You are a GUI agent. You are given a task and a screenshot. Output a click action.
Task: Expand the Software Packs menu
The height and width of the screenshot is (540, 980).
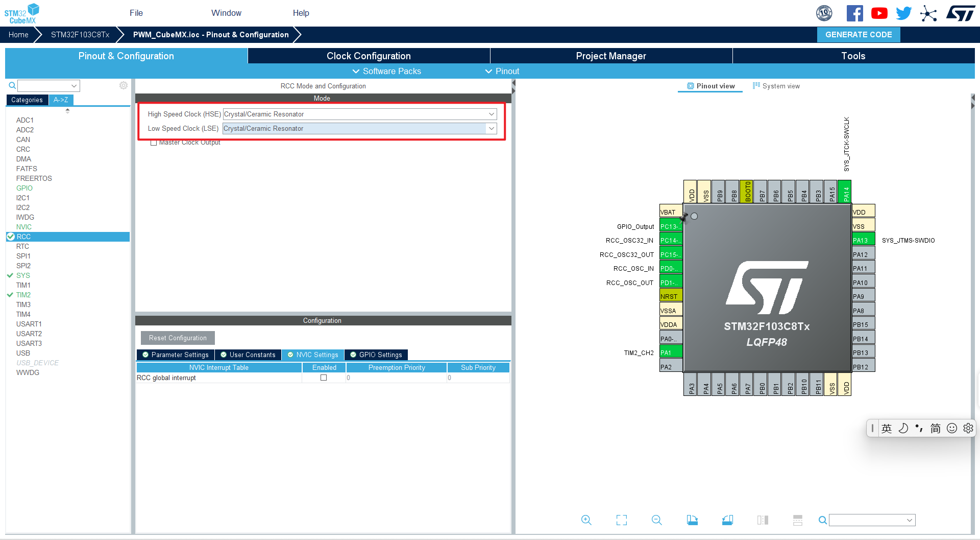(x=387, y=71)
